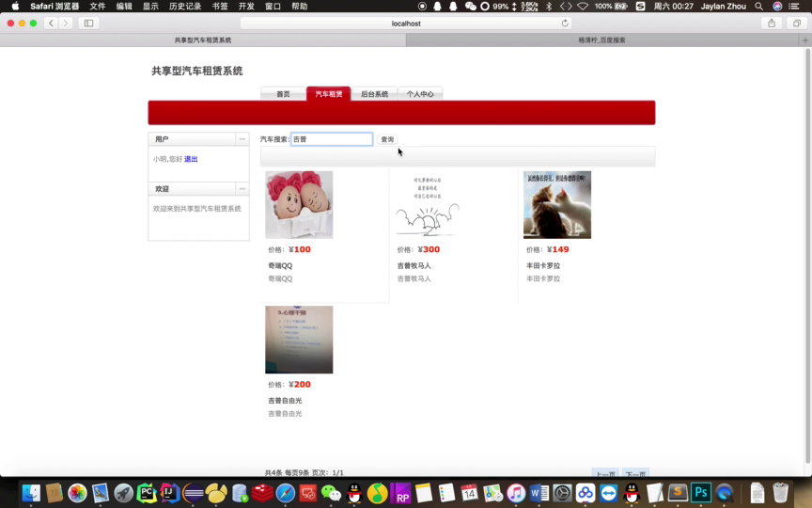This screenshot has width=812, height=508.
Task: Collapse the 用户 panel
Action: point(242,139)
